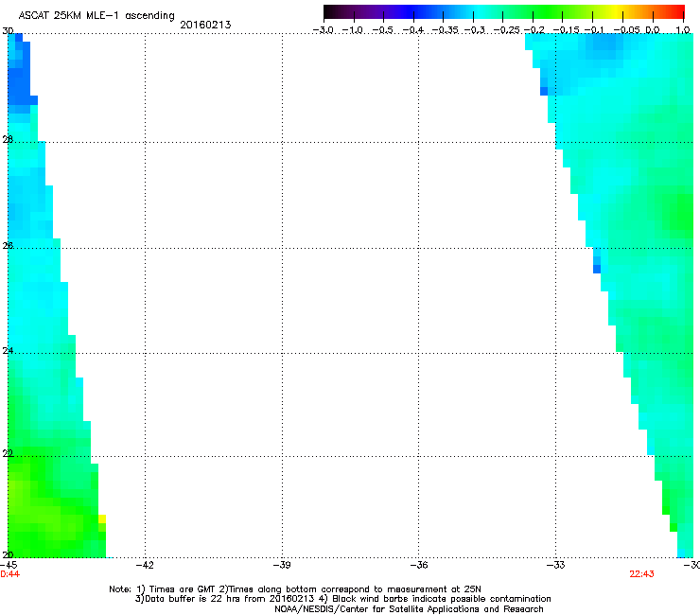Click the latitude label 20
This screenshot has height=615, width=700.
pos(8,554)
